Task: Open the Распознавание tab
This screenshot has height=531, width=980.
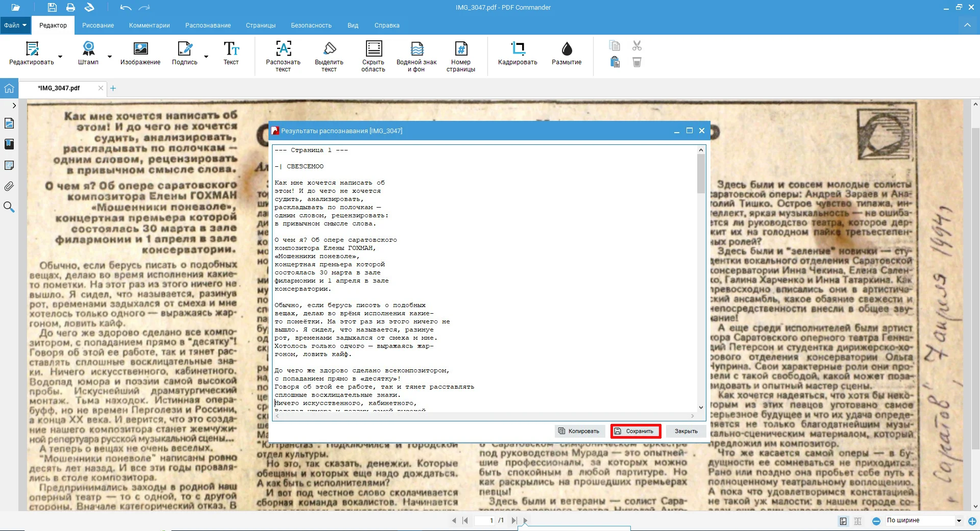Action: coord(208,25)
